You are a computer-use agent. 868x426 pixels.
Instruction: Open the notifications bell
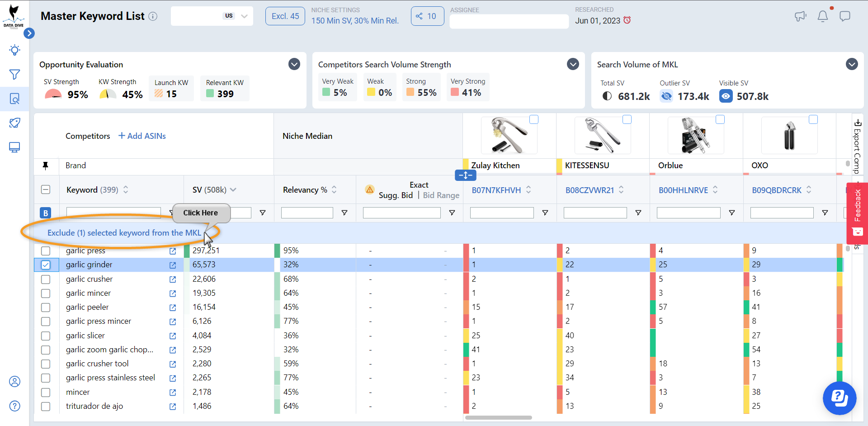coord(823,16)
